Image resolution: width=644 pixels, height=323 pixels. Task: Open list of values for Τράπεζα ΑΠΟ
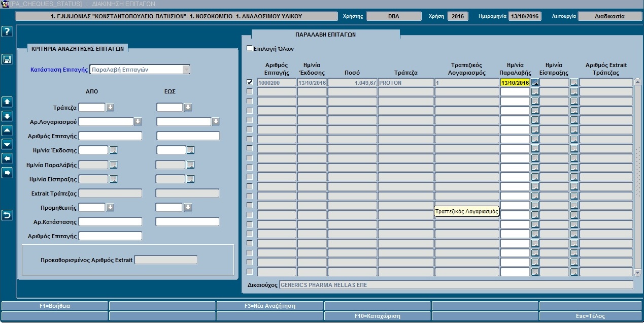pos(110,107)
